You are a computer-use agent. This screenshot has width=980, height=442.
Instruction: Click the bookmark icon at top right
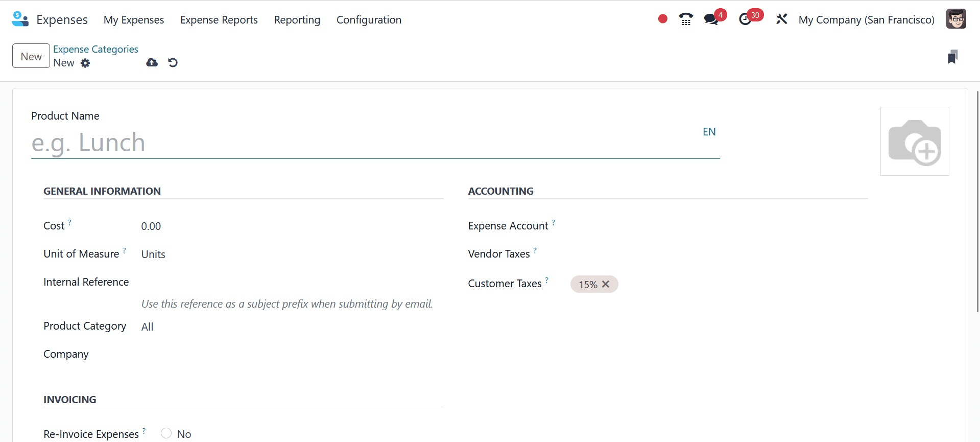(x=952, y=57)
